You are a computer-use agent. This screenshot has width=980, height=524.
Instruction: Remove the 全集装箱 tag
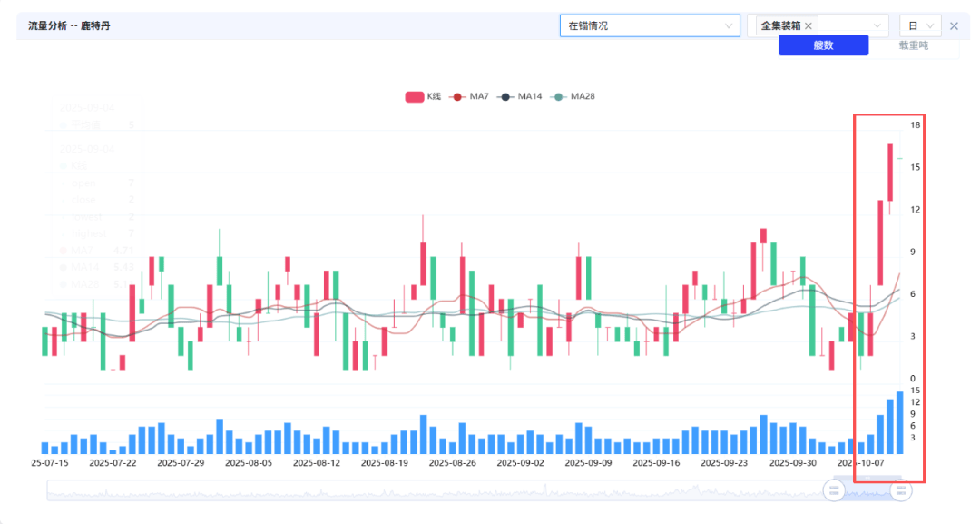click(808, 26)
